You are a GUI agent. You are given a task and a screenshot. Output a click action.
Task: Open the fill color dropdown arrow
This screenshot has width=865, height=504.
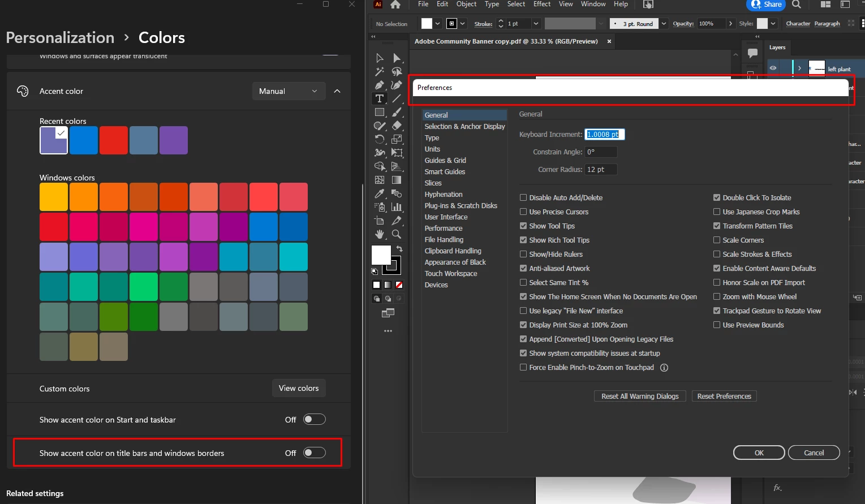(438, 24)
